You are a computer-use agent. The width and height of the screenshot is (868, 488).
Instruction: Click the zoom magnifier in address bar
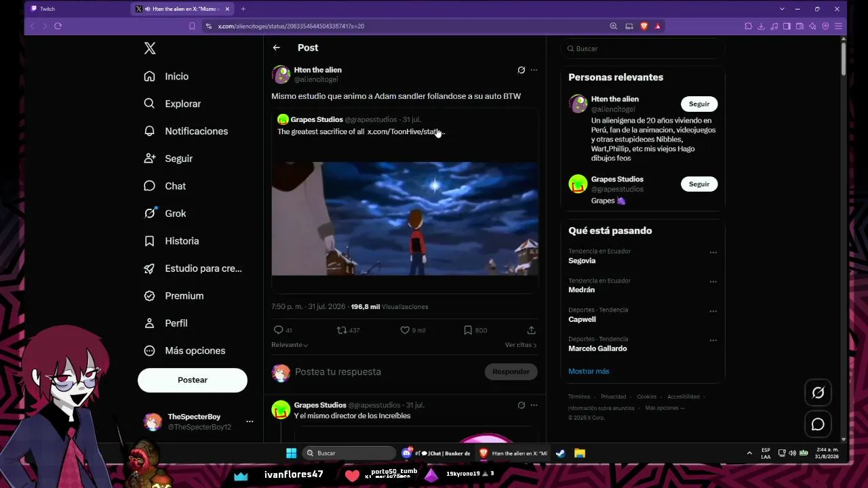[613, 26]
